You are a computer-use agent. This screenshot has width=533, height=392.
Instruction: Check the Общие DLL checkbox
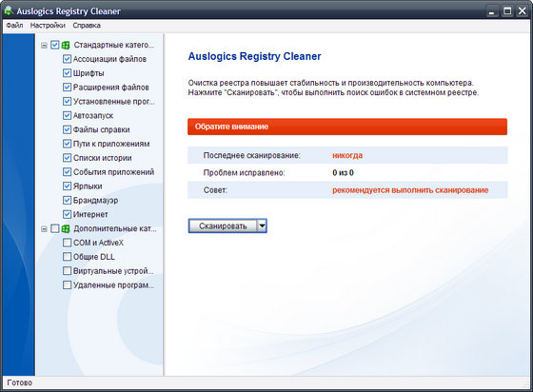pos(67,257)
